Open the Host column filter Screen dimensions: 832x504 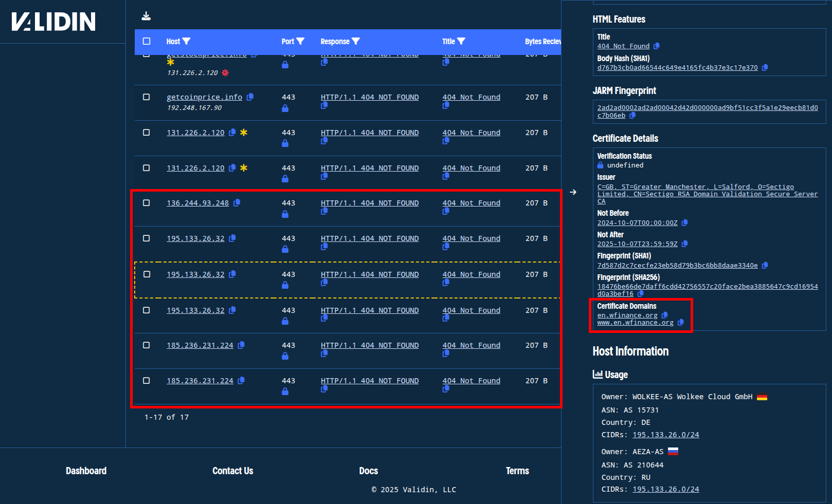[x=186, y=41]
